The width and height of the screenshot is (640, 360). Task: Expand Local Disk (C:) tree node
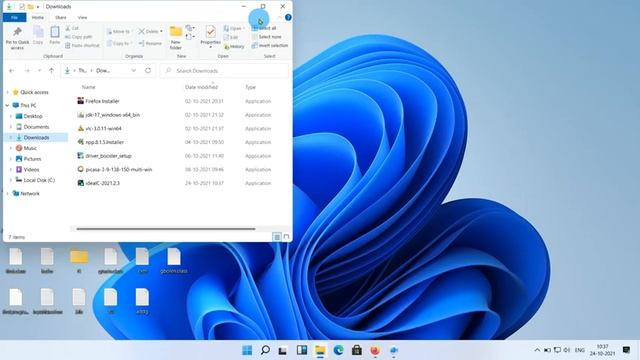point(11,180)
